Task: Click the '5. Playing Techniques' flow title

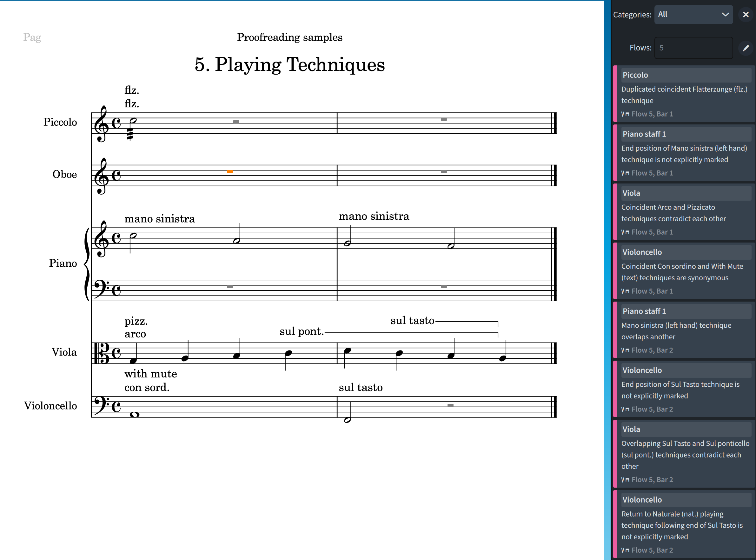Action: click(x=289, y=64)
